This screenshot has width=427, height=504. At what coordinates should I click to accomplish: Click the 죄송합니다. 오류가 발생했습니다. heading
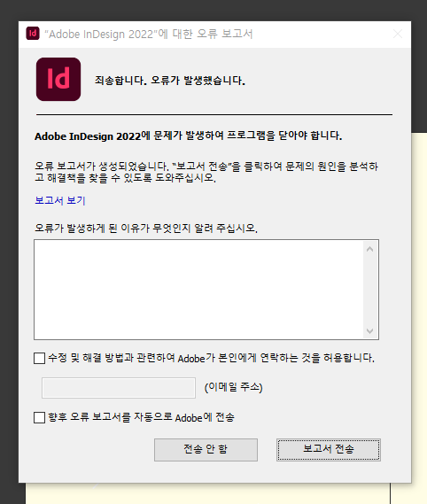(170, 81)
